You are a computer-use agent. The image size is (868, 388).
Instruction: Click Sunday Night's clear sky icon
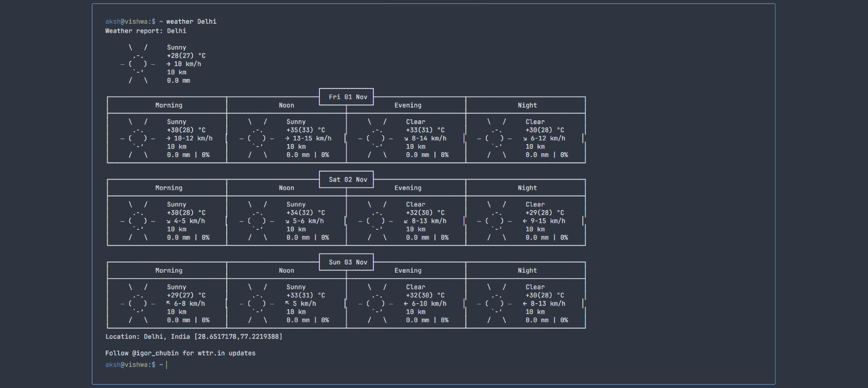coord(496,304)
